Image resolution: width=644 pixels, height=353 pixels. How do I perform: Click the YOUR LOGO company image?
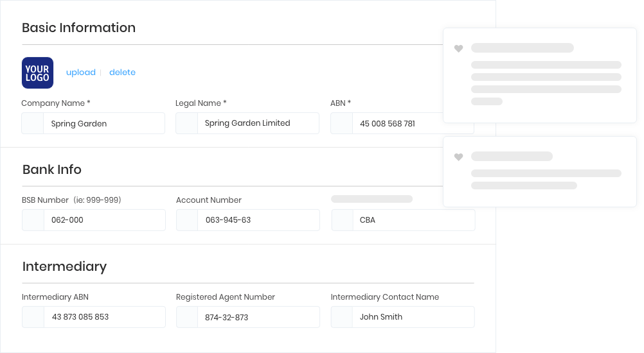click(x=37, y=73)
